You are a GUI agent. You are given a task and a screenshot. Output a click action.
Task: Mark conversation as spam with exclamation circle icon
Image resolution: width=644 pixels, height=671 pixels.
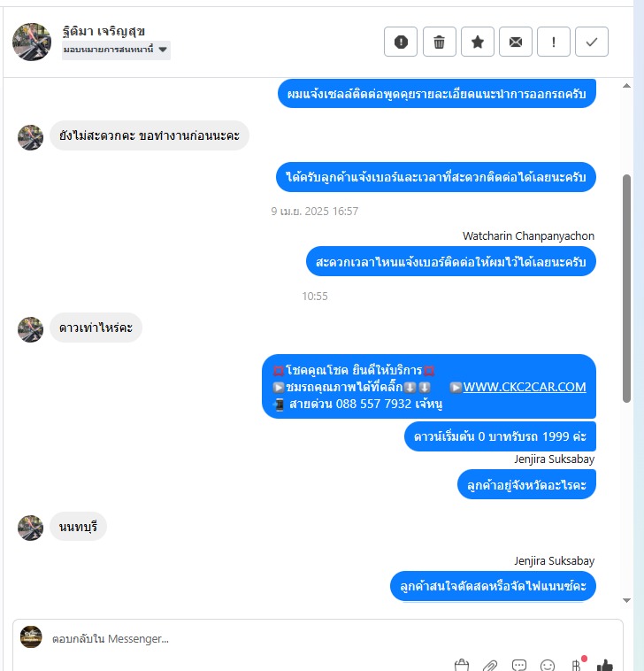400,42
